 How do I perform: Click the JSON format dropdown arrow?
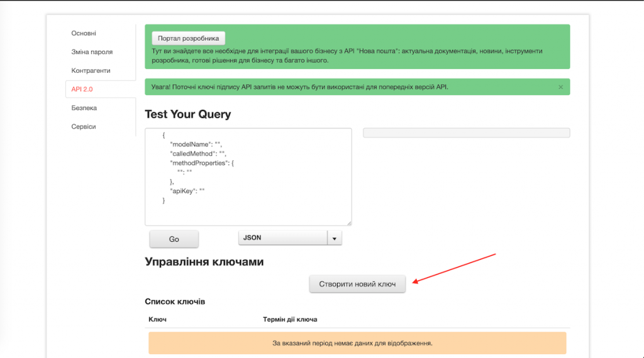pyautogui.click(x=335, y=238)
